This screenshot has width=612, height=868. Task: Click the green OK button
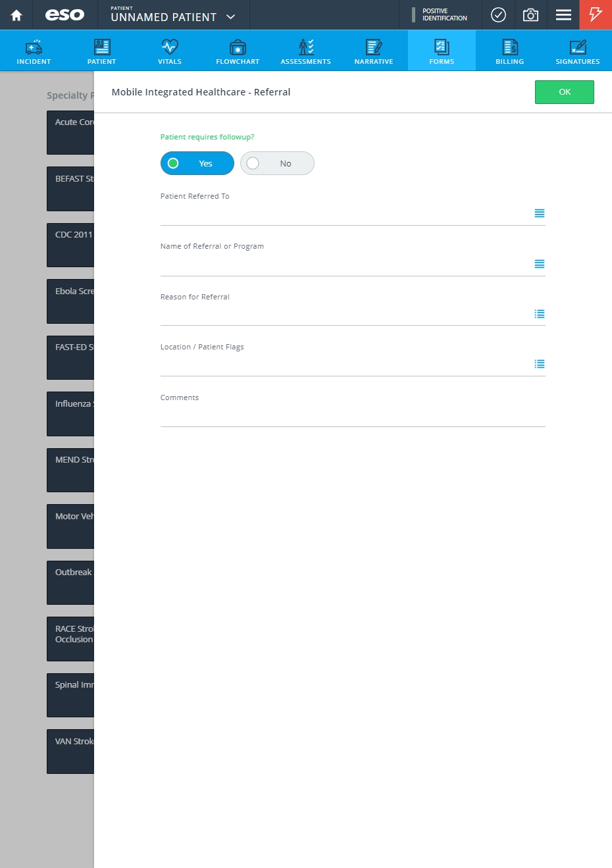(x=565, y=92)
